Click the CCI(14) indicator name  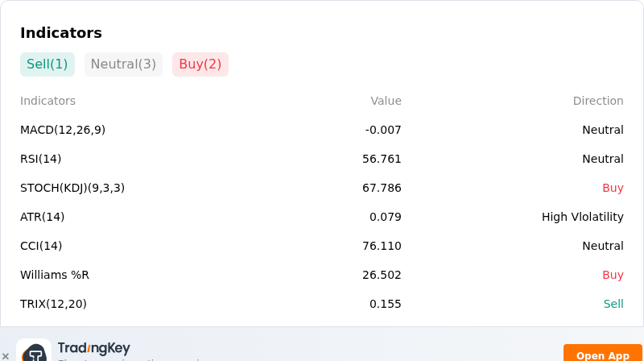point(41,246)
